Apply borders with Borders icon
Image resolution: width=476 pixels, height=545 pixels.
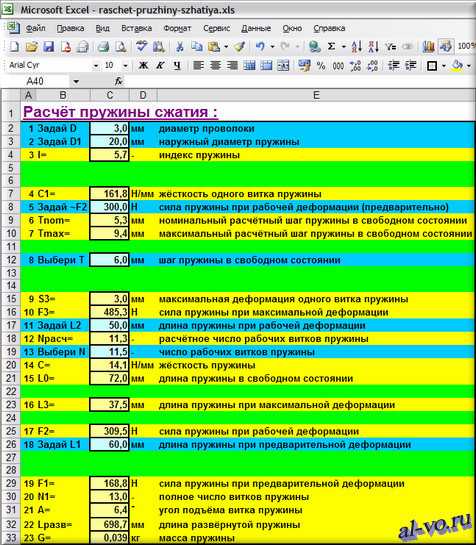(432, 65)
